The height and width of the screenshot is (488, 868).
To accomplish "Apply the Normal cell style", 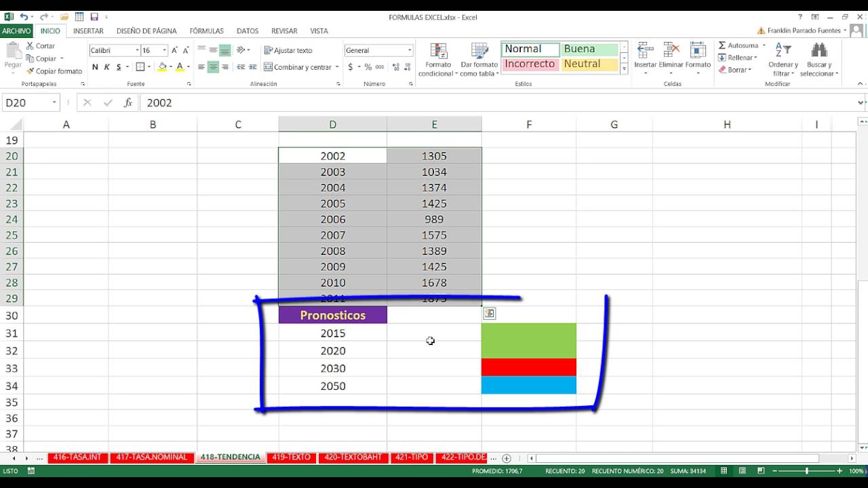I will 531,49.
